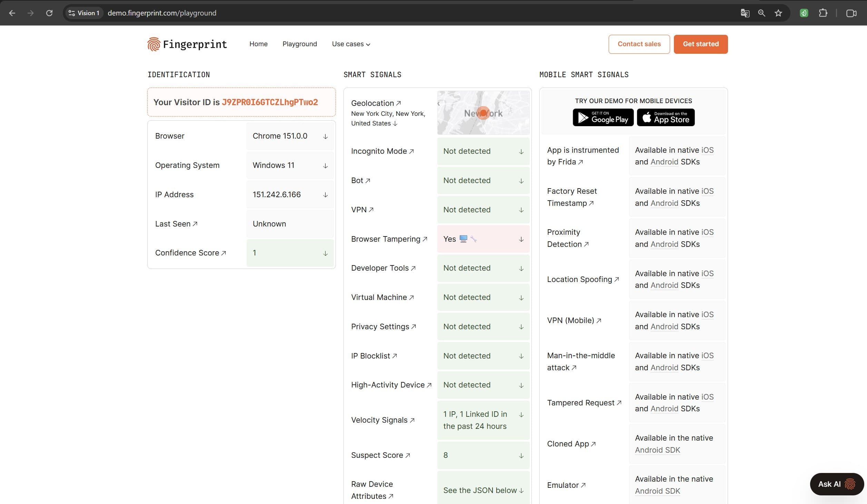
Task: Click the browser address bar URL
Action: 162,13
